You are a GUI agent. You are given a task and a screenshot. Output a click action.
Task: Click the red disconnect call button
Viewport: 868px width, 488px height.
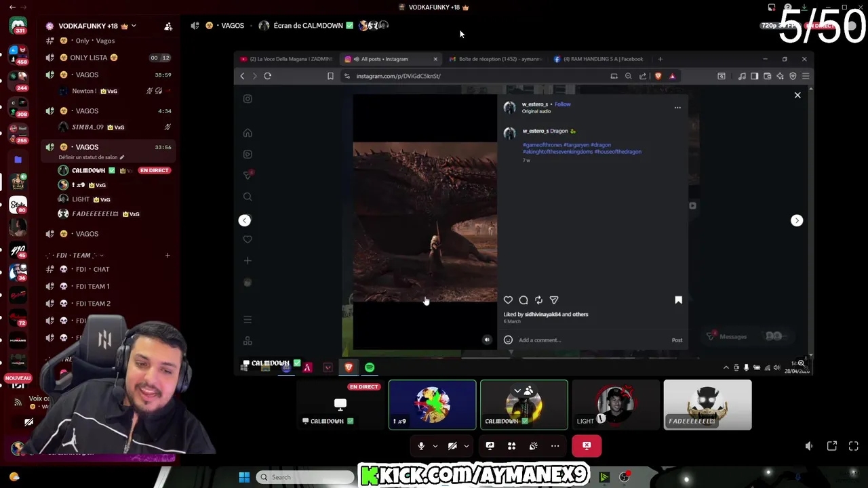point(587,446)
